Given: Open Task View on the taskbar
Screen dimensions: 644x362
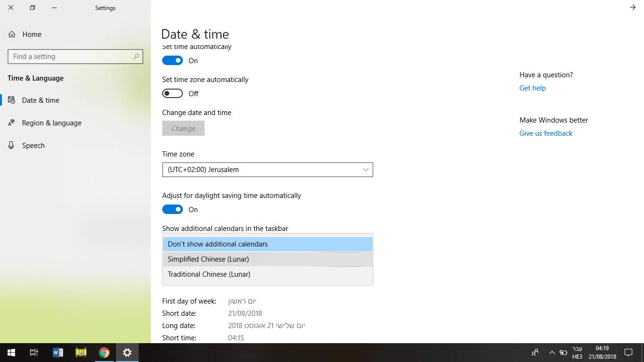Looking at the screenshot, I should click(x=34, y=353).
